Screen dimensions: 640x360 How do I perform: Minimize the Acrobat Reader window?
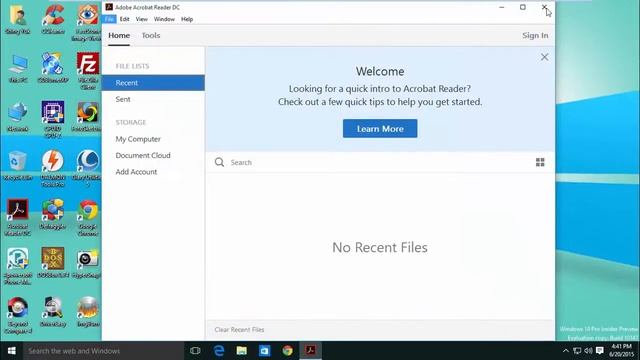click(502, 7)
